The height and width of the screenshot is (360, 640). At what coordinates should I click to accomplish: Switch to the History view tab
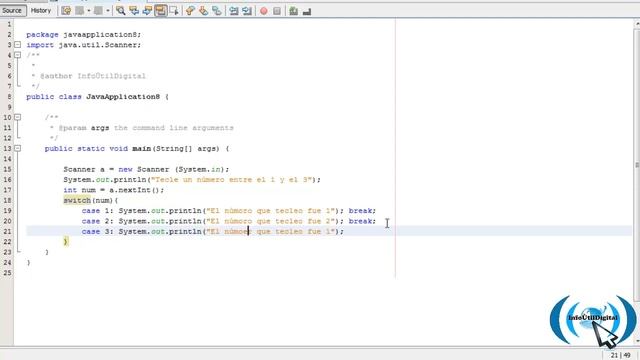pyautogui.click(x=41, y=11)
